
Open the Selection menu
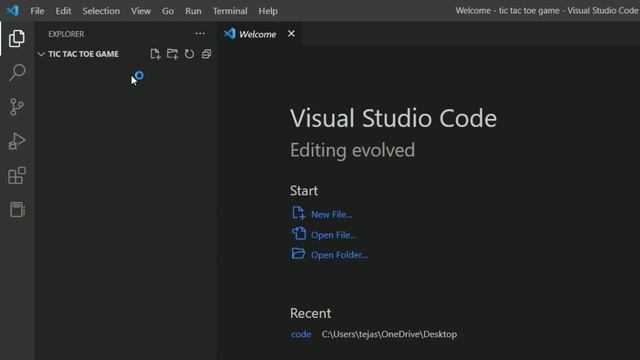click(101, 11)
